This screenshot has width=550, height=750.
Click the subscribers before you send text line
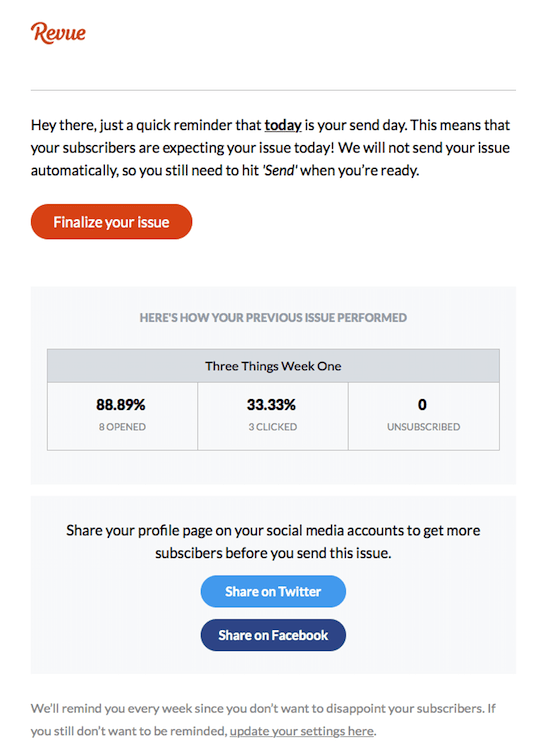273,553
